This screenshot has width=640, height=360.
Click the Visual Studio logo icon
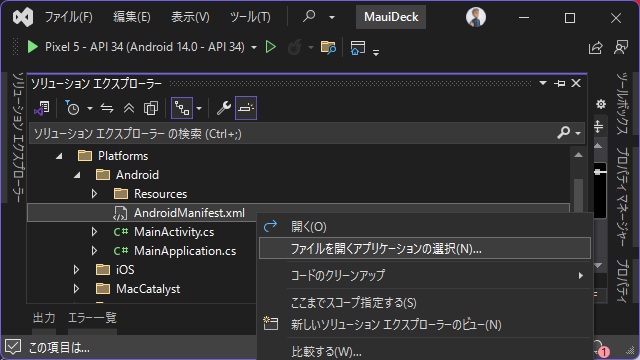pos(23,17)
